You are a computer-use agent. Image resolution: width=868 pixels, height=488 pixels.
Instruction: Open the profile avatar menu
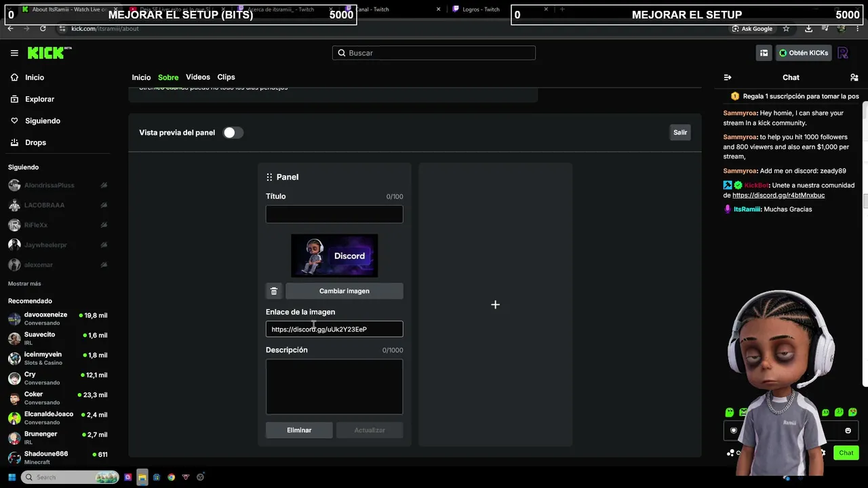pos(843,53)
